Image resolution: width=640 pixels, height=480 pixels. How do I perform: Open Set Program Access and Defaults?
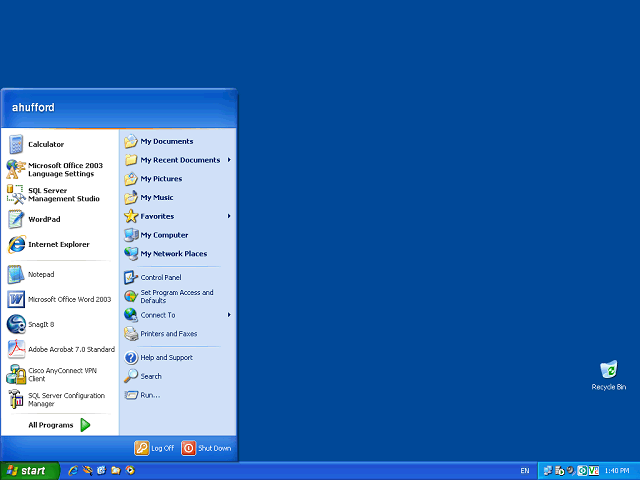click(x=178, y=296)
